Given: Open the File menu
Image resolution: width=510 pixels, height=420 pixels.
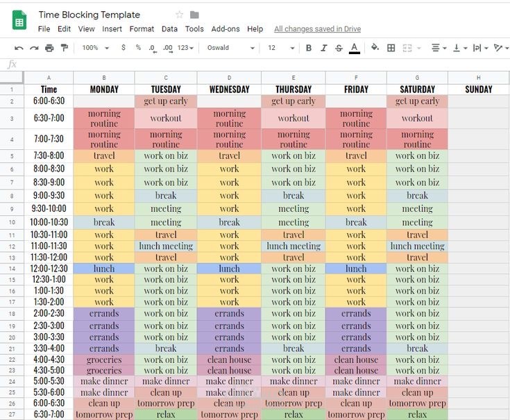Looking at the screenshot, I should 44,29.
